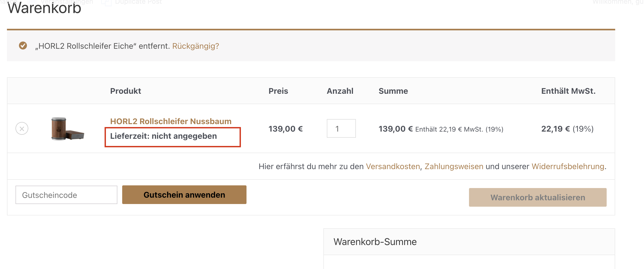The height and width of the screenshot is (269, 644).
Task: Click the Enthält MwSt. column header
Action: point(568,91)
